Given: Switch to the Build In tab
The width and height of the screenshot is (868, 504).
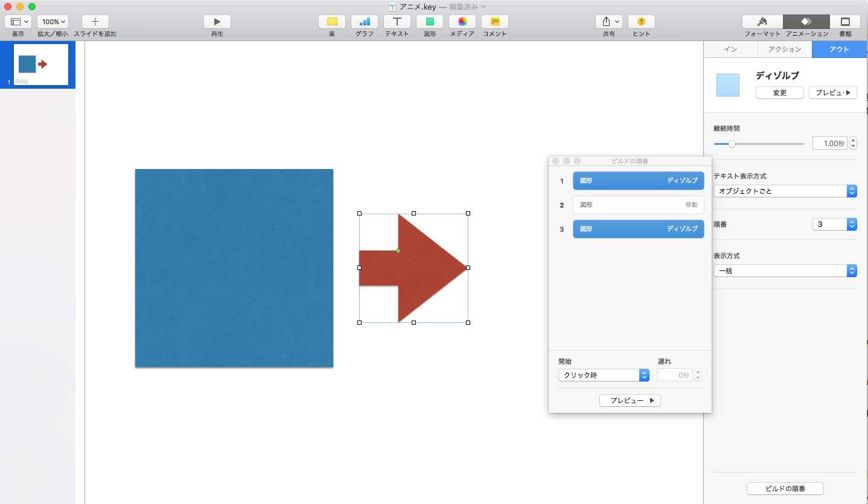Looking at the screenshot, I should click(x=730, y=49).
